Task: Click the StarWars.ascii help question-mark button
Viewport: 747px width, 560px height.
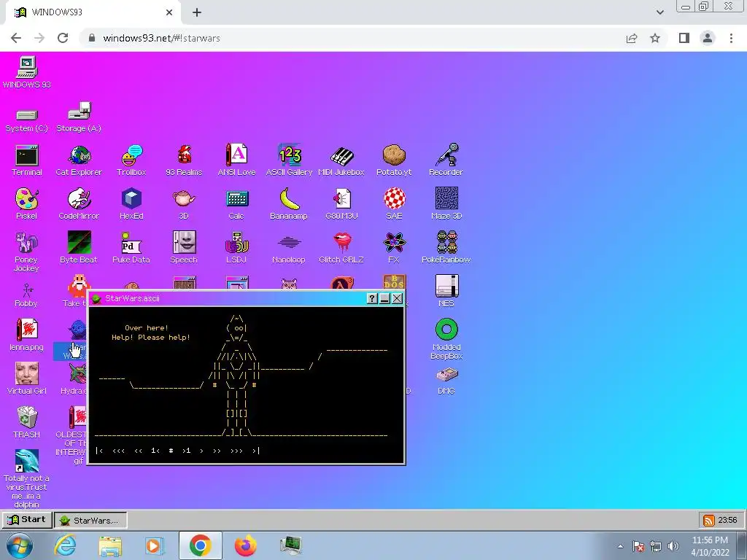Action: click(x=372, y=298)
